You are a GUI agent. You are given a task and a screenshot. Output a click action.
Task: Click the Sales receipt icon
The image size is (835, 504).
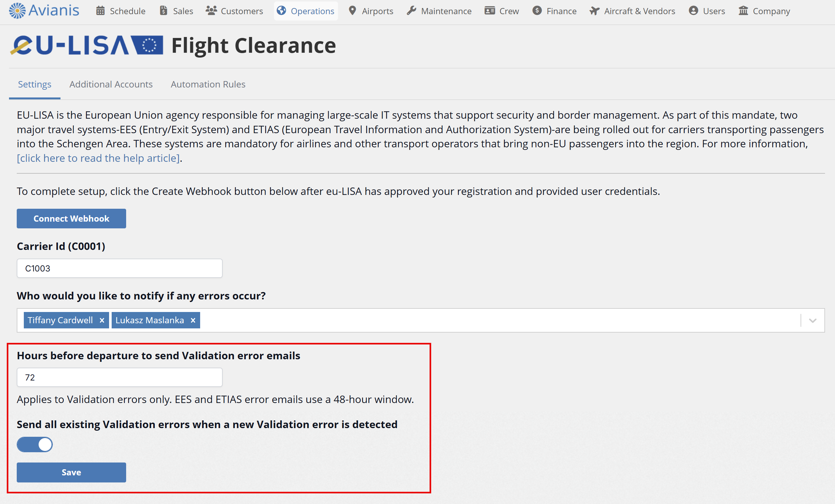point(164,11)
